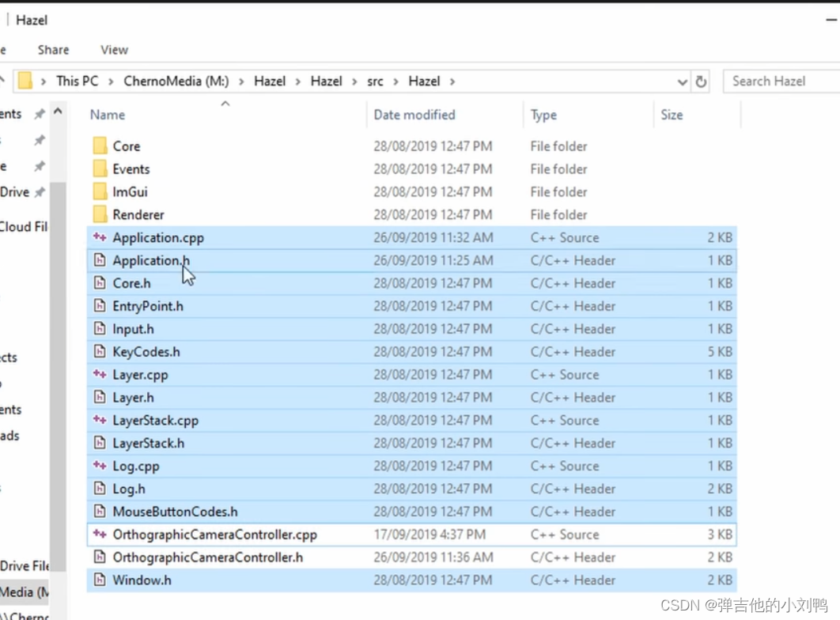Viewport: 840px width, 620px height.
Task: Click the 26/09/2019 11:36 AM date cell
Action: pyautogui.click(x=433, y=558)
